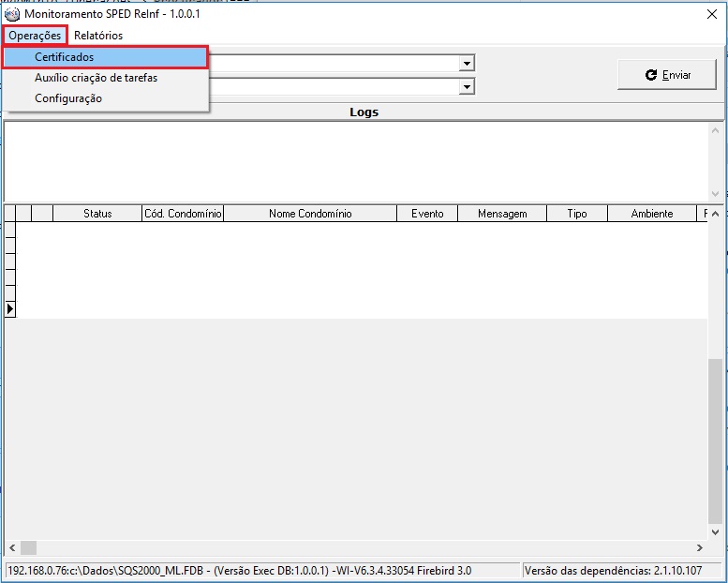Select the Mensagem column header
The width and height of the screenshot is (728, 583).
(x=502, y=214)
